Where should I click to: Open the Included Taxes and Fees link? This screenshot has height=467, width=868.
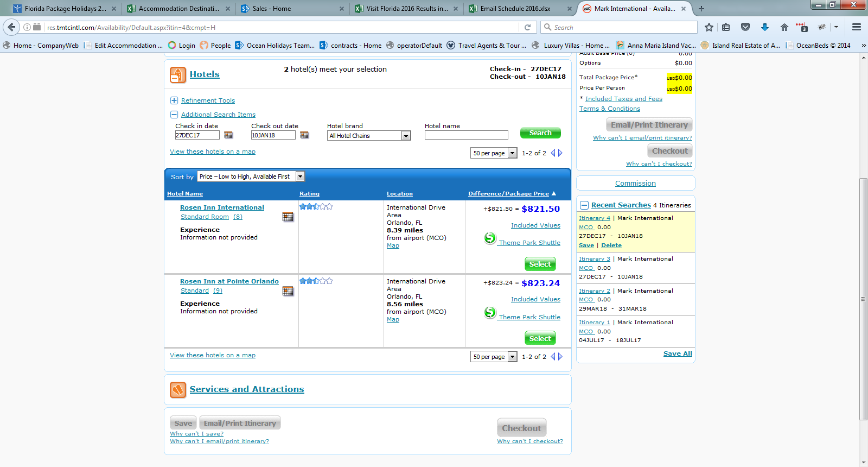[624, 99]
